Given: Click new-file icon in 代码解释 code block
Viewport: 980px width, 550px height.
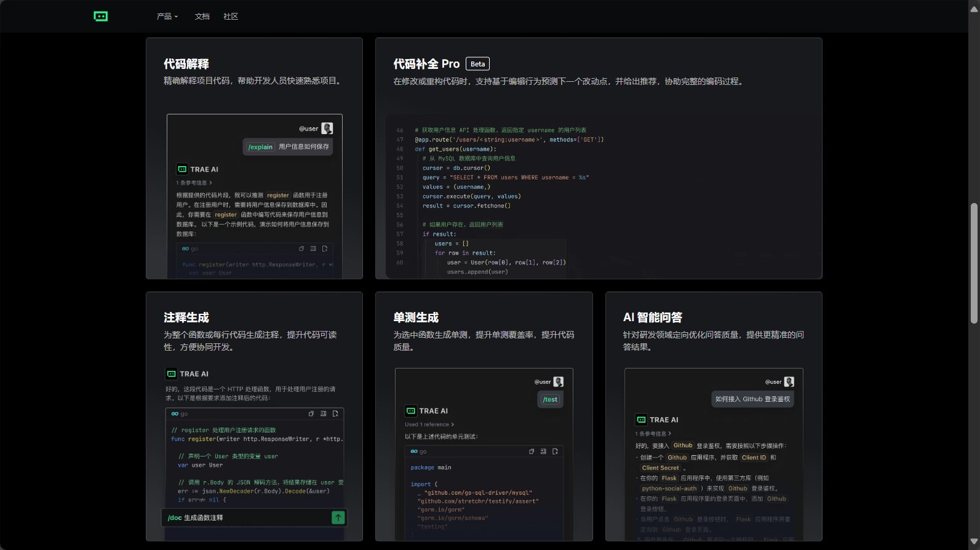Looking at the screenshot, I should [x=325, y=249].
